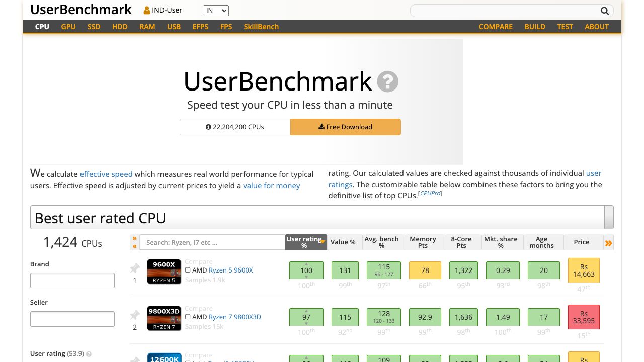Image resolution: width=644 pixels, height=362 pixels.
Task: Click the 1.49 market share cell
Action: [x=503, y=317]
